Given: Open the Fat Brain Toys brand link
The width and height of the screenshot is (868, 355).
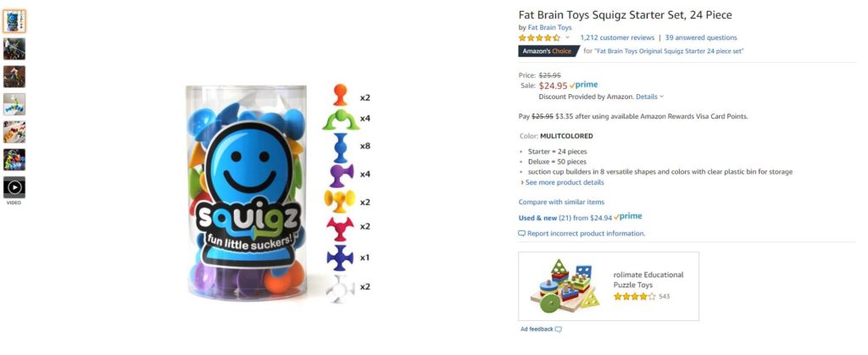Looking at the screenshot, I should tap(549, 27).
